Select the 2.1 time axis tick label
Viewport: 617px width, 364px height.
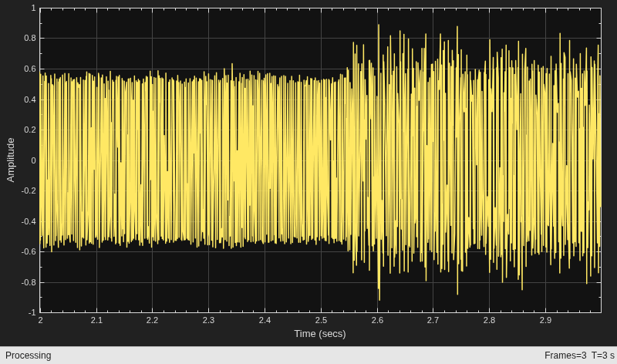click(96, 320)
